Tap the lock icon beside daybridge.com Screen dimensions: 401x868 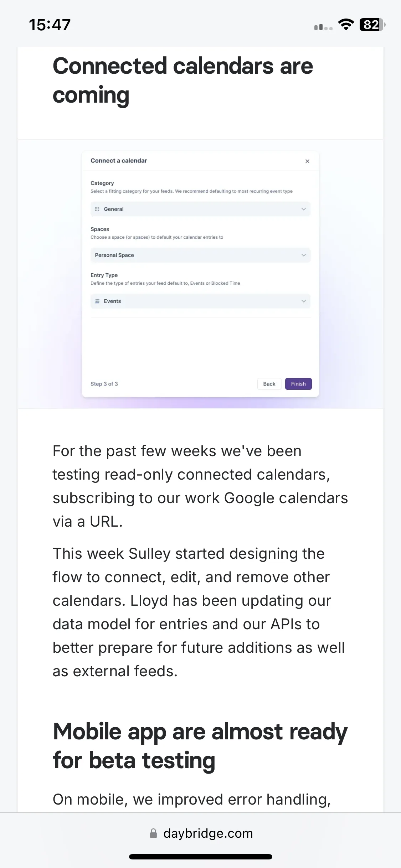click(153, 833)
